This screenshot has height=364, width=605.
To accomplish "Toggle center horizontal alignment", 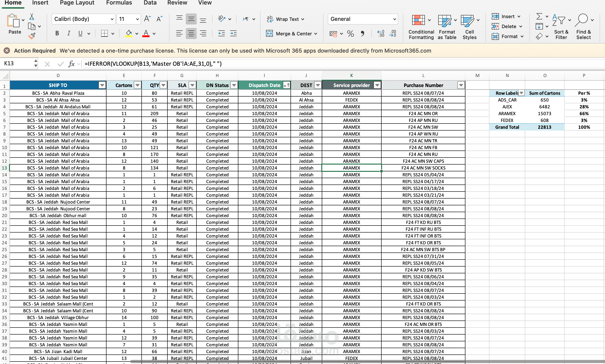I will coord(191,33).
